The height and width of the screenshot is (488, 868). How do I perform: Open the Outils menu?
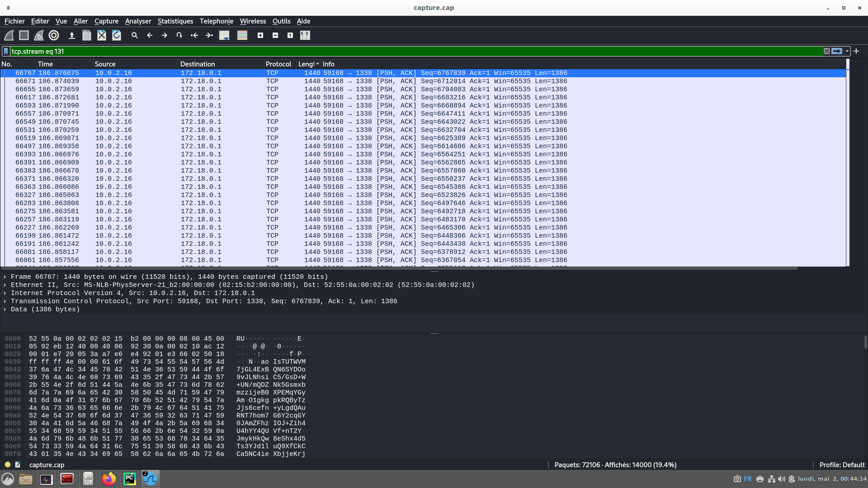pyautogui.click(x=281, y=21)
